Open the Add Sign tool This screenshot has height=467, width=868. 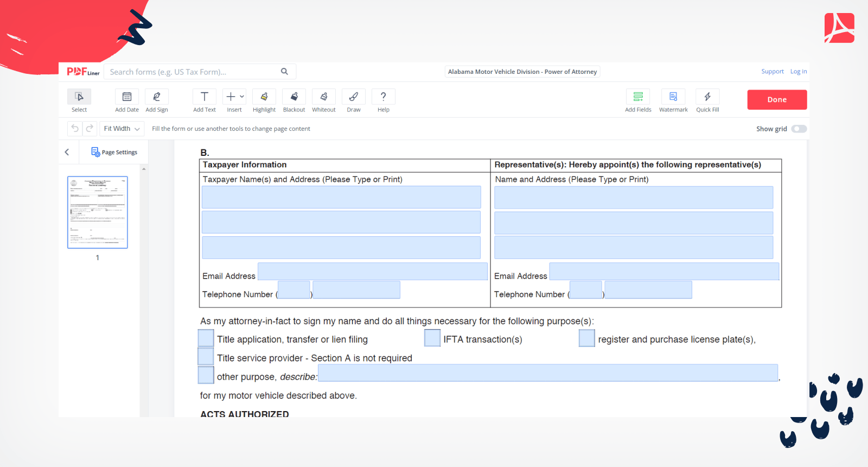coord(157,100)
